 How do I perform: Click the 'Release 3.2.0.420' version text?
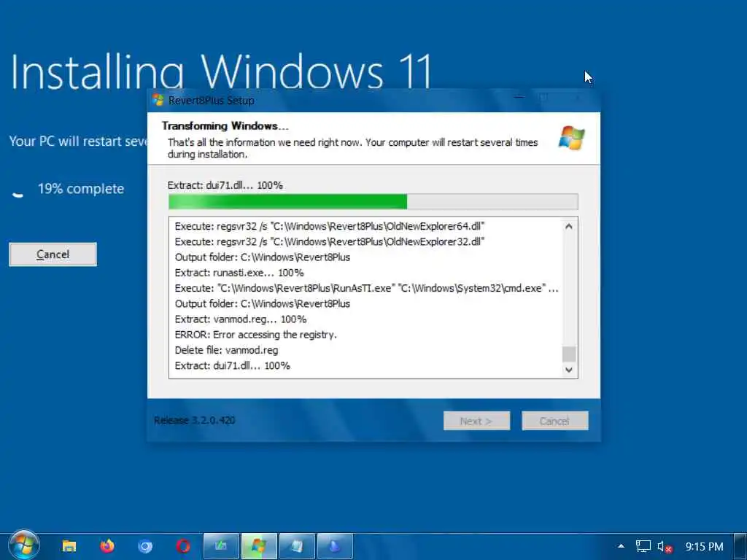pos(194,421)
